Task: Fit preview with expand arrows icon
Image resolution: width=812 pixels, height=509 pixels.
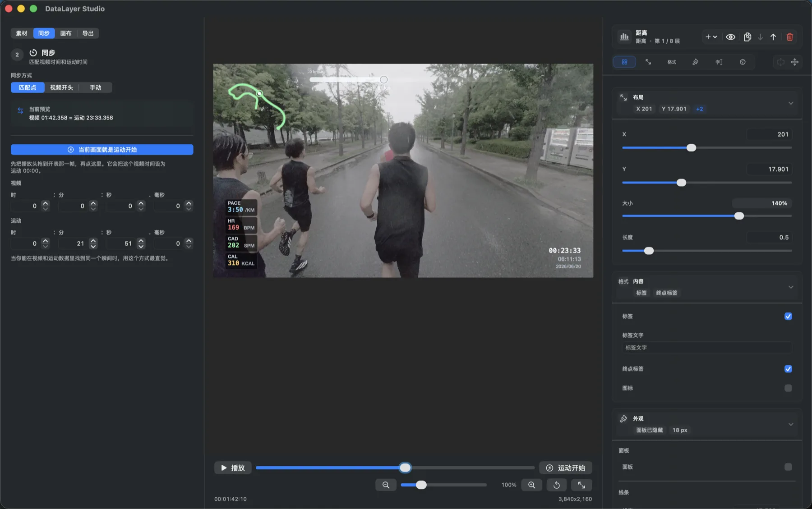Action: click(581, 485)
